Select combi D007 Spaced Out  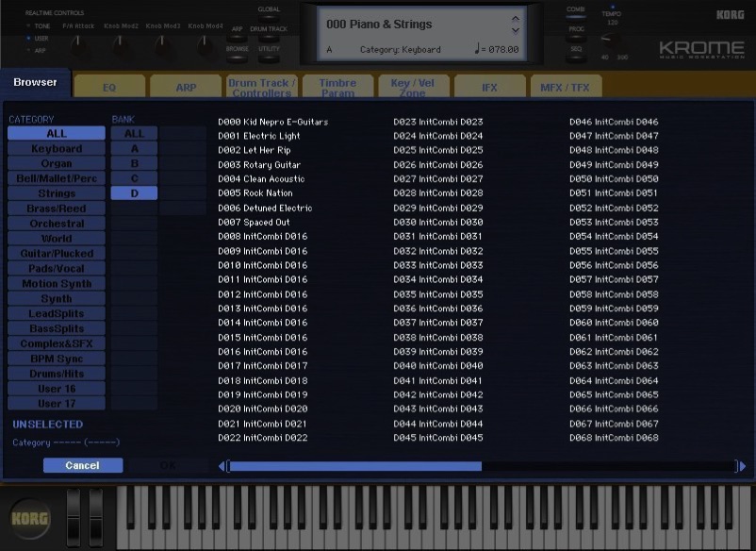254,222
